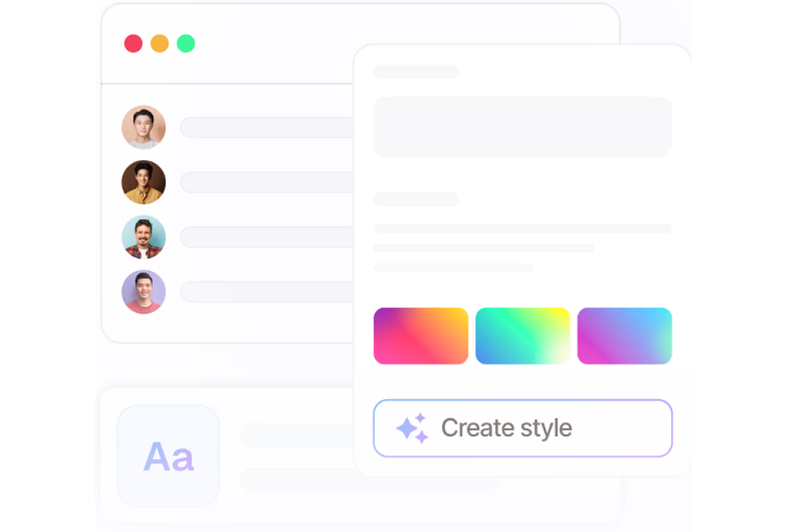Click the large gray text area in panel
The width and height of the screenshot is (787, 532).
pyautogui.click(x=523, y=127)
